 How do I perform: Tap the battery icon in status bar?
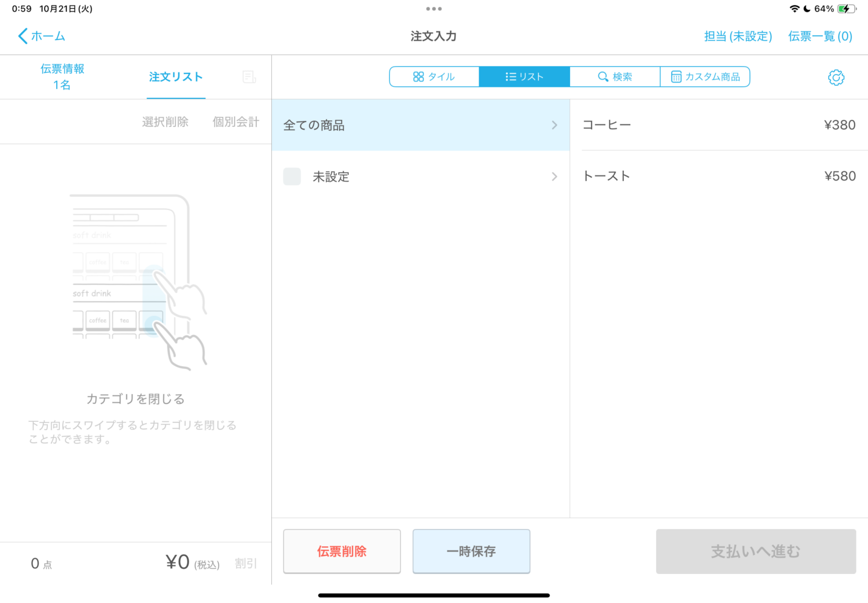(x=846, y=9)
